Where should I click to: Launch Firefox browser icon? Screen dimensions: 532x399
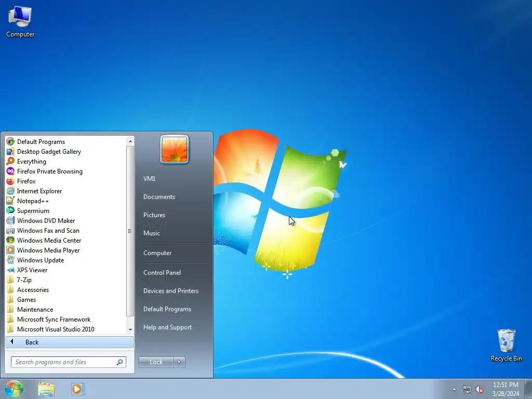(x=10, y=181)
